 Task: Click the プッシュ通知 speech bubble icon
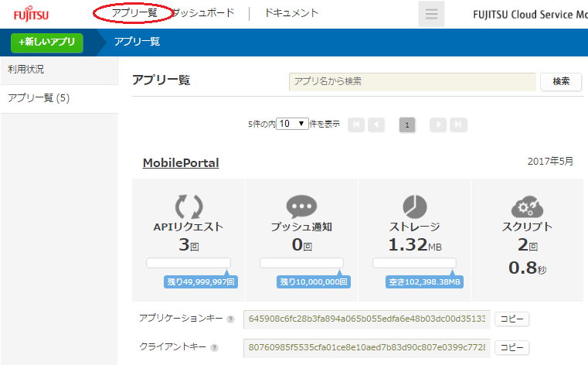pyautogui.click(x=301, y=206)
